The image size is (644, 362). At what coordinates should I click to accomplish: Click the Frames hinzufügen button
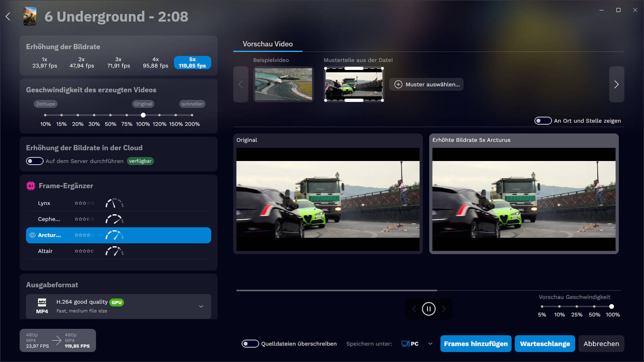pyautogui.click(x=476, y=344)
